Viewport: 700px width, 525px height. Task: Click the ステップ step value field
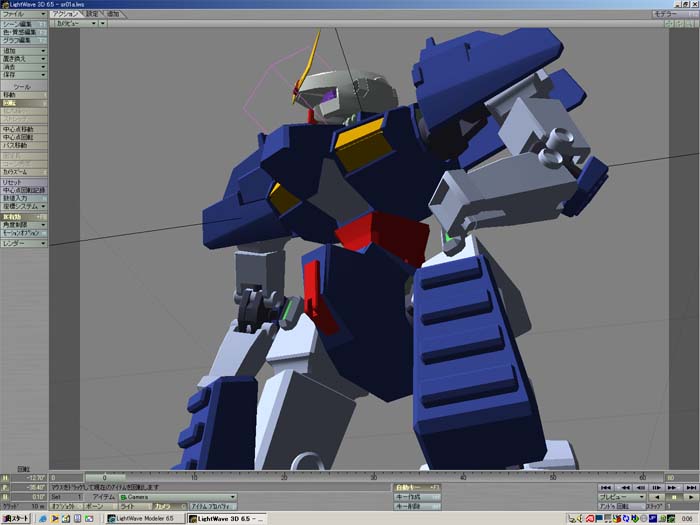[x=682, y=506]
